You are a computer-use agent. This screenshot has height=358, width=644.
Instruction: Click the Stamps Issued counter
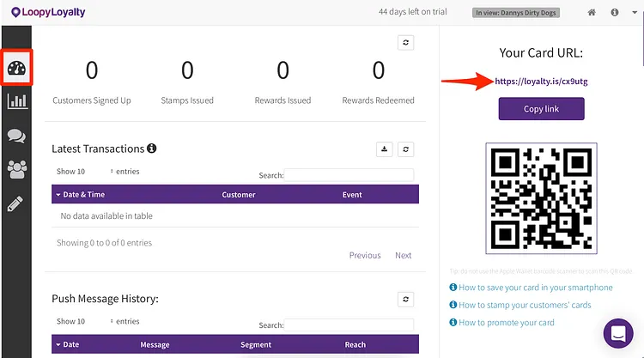pos(187,82)
